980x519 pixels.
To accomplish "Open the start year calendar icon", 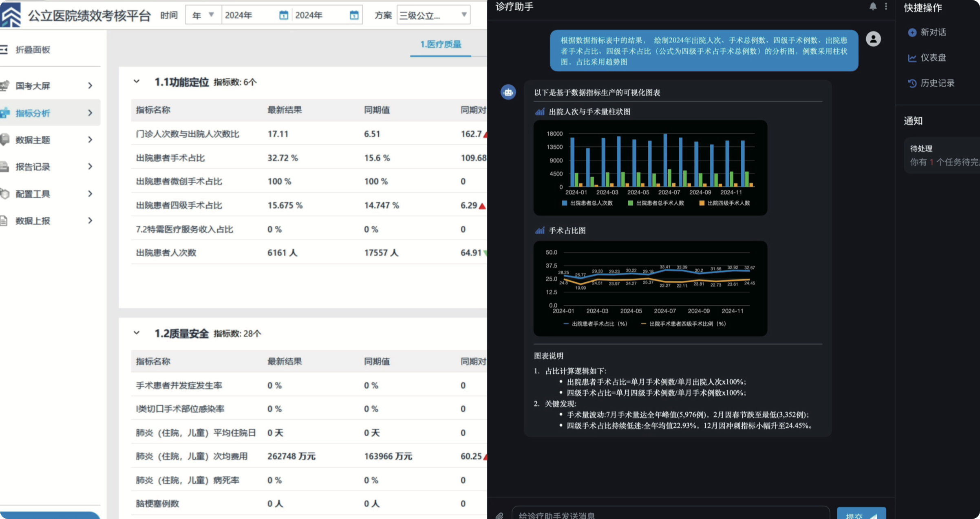I will coord(283,15).
